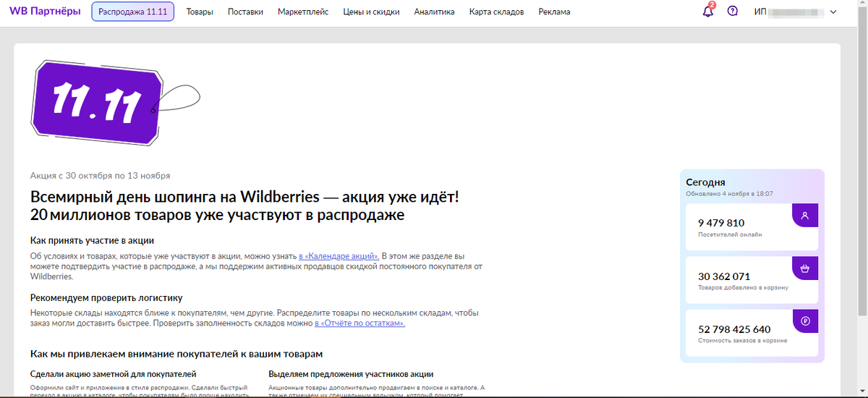Open the Аналитика menu
This screenshot has width=868, height=398.
(435, 12)
